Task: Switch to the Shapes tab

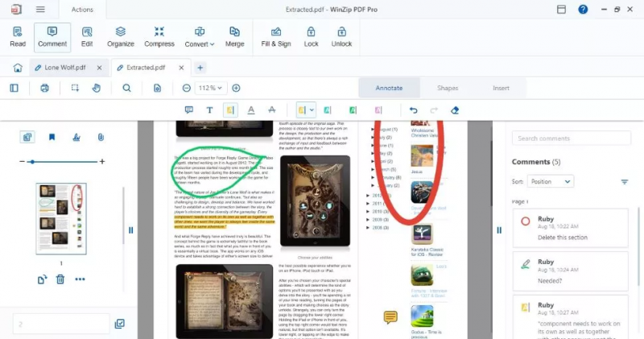Action: click(x=448, y=88)
